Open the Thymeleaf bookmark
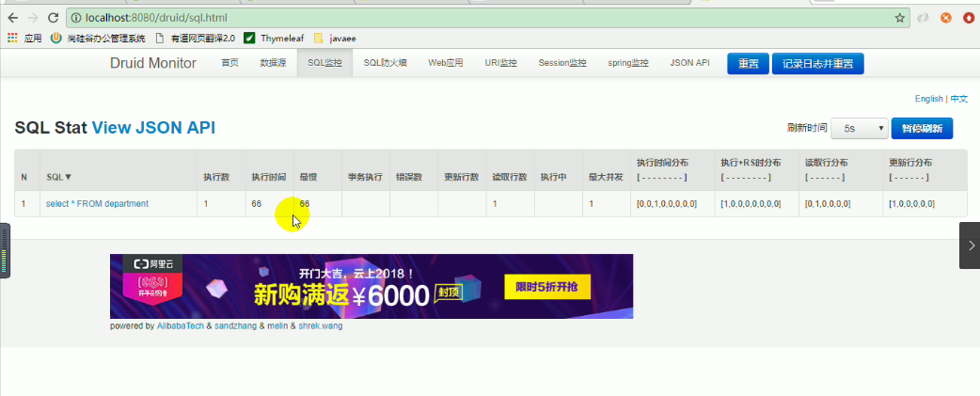The height and width of the screenshot is (396, 980). point(274,39)
